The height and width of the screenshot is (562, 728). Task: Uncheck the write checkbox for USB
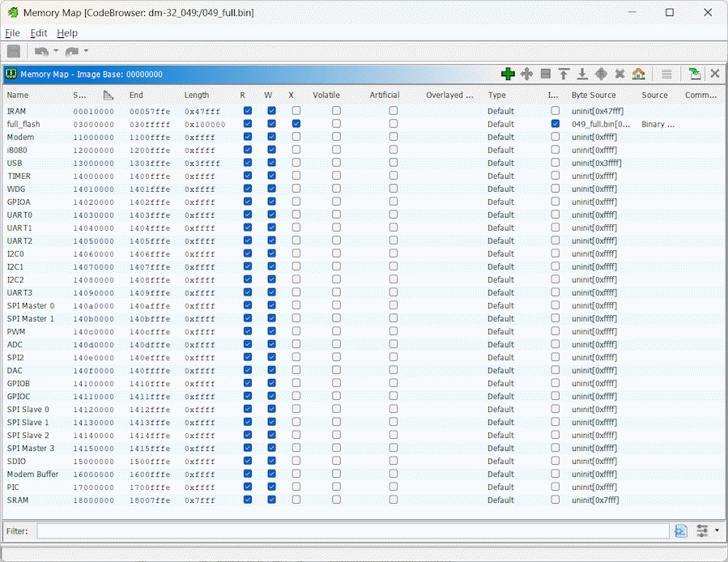click(271, 163)
